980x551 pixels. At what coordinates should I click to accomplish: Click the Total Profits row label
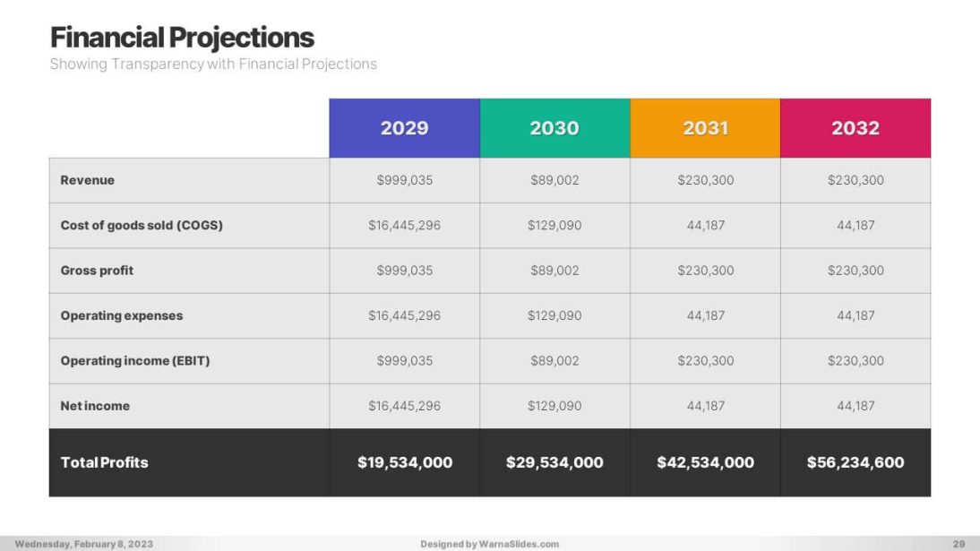104,462
